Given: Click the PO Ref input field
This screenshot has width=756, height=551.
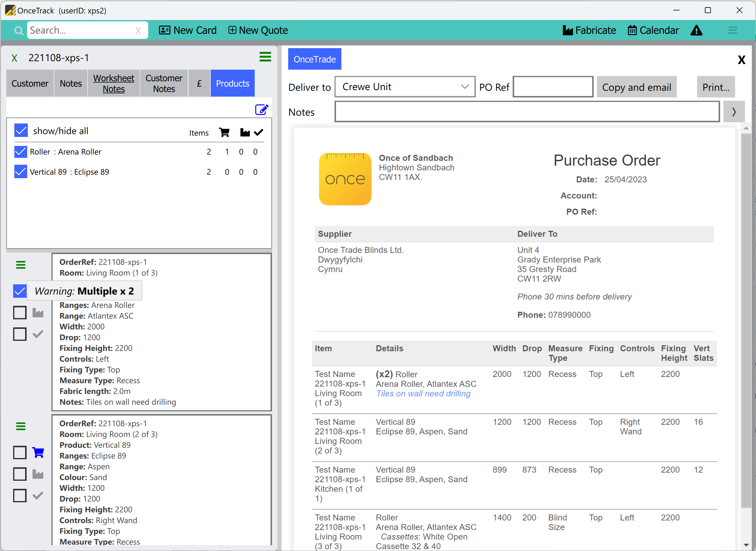Looking at the screenshot, I should (x=553, y=87).
